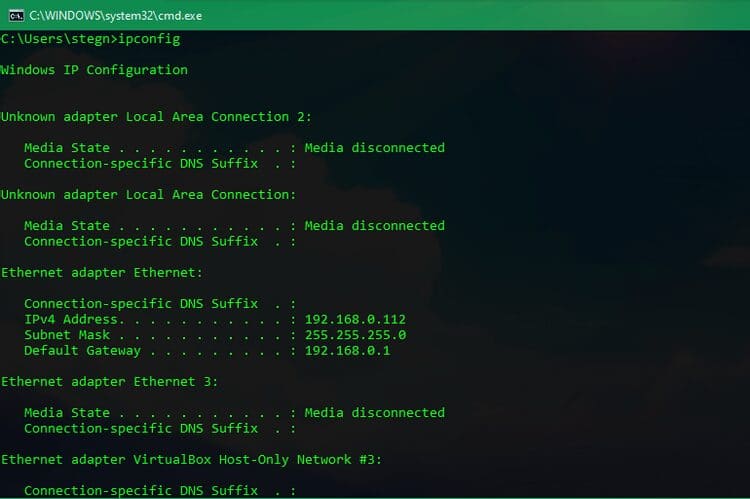
Task: Click the Local Area Connection 2 heading
Action: 156,117
